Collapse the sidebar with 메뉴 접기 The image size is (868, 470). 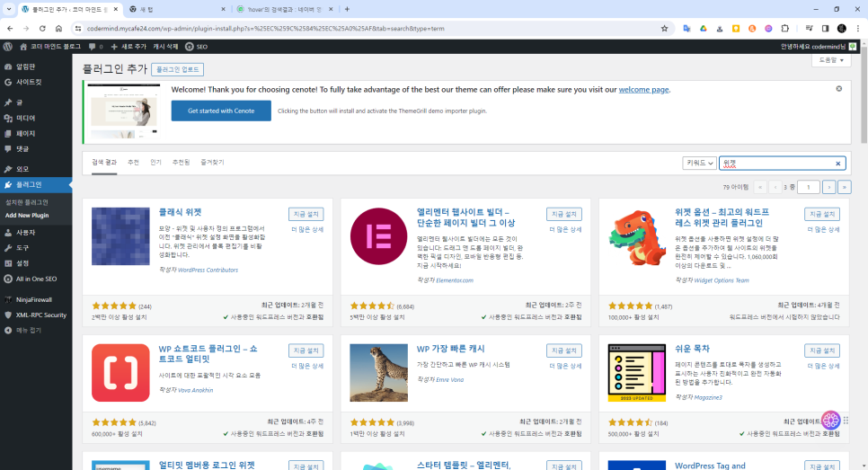[x=28, y=331]
